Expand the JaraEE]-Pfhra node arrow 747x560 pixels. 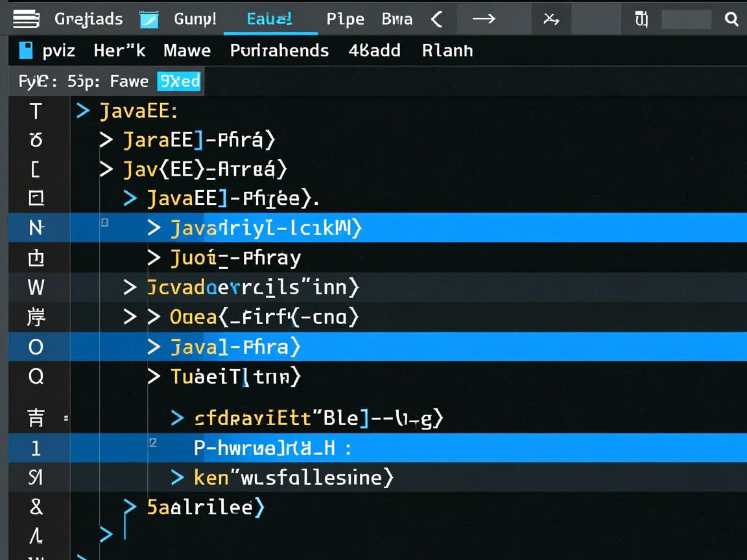pyautogui.click(x=106, y=139)
